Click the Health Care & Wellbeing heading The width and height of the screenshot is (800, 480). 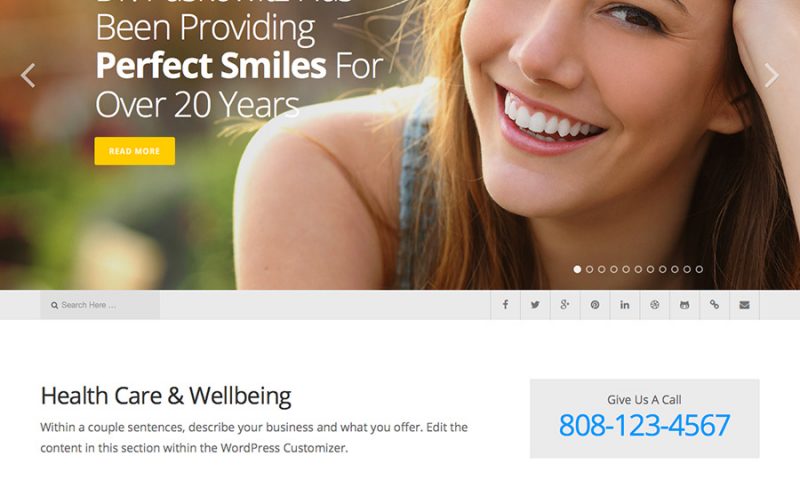click(x=166, y=396)
